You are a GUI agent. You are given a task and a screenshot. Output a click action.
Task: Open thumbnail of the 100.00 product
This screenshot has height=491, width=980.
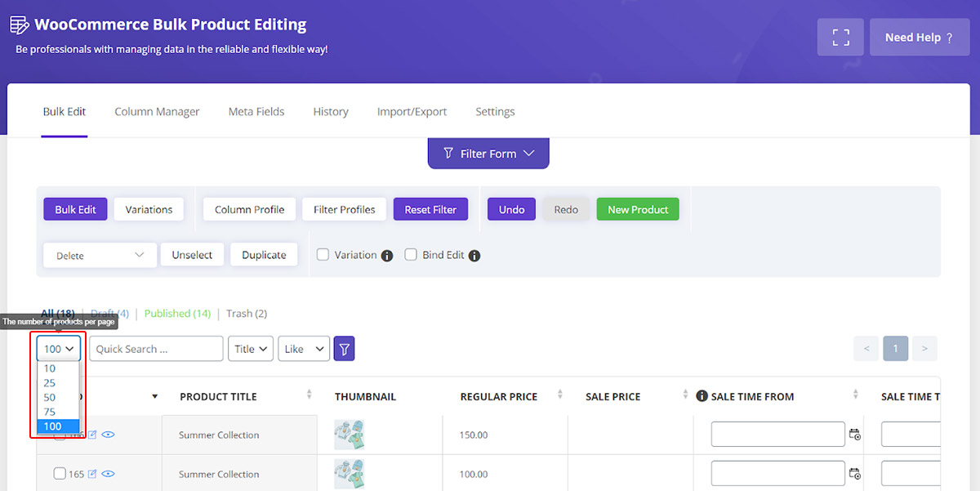(350, 474)
